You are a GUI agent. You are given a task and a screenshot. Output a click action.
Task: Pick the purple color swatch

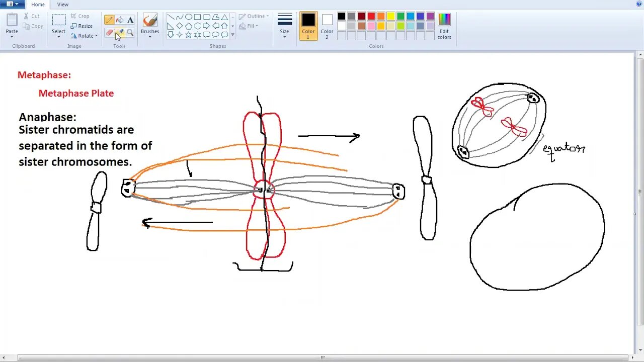point(430,17)
